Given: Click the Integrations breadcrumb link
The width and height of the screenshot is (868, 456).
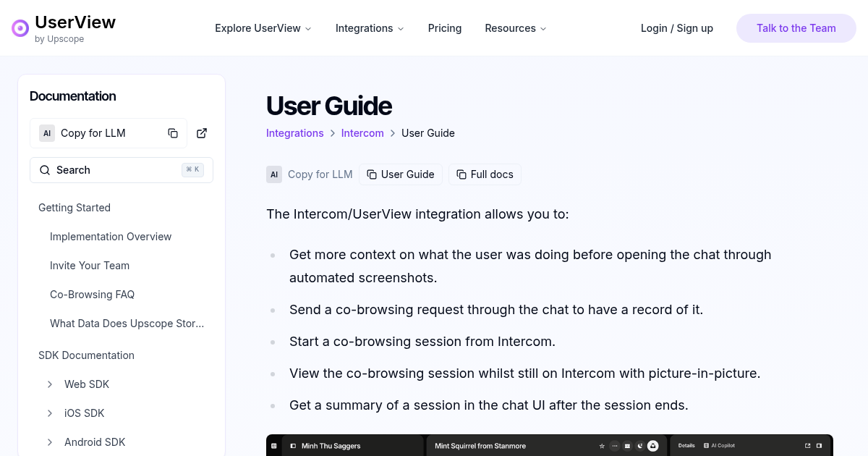Looking at the screenshot, I should (295, 133).
